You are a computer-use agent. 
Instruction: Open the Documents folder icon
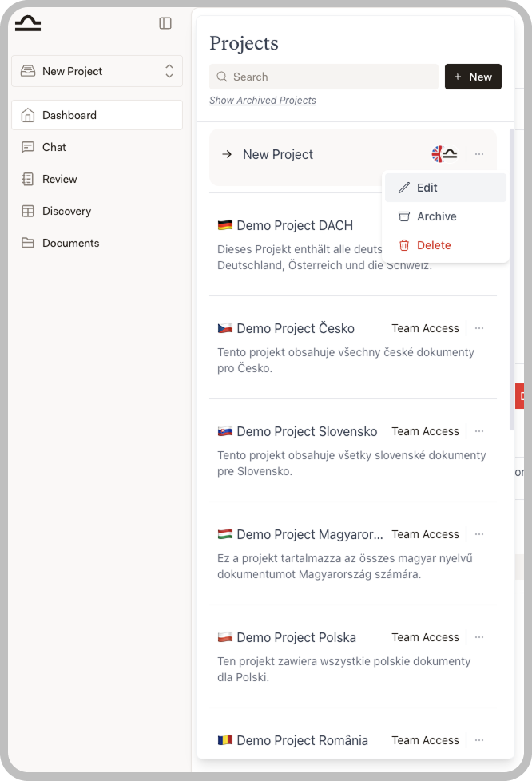click(26, 243)
